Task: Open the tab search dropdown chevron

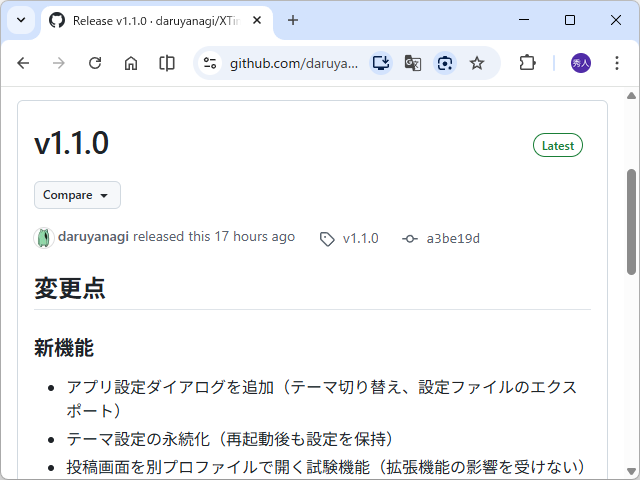Action: pos(21,20)
